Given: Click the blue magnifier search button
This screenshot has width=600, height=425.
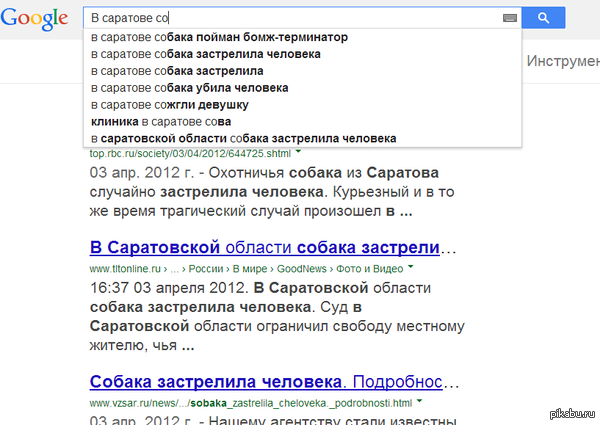Looking at the screenshot, I should [543, 18].
